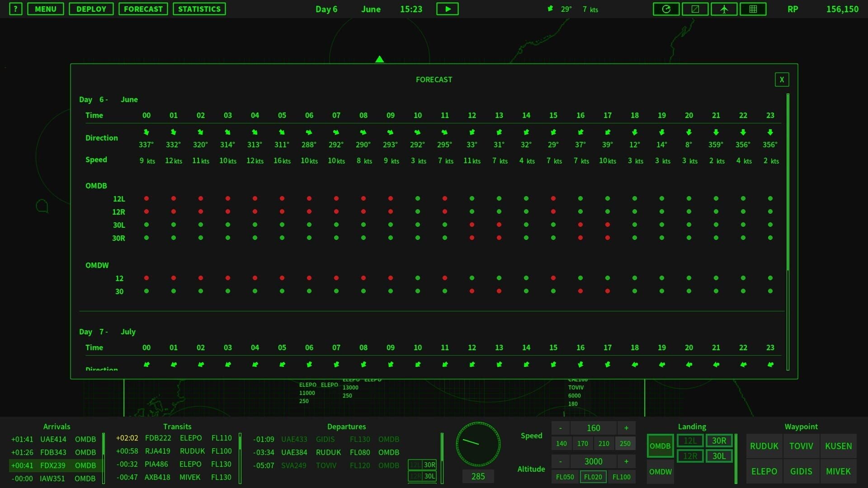Screen dimensions: 868x488
Task: Select waypoint KUSEN
Action: coord(839,446)
